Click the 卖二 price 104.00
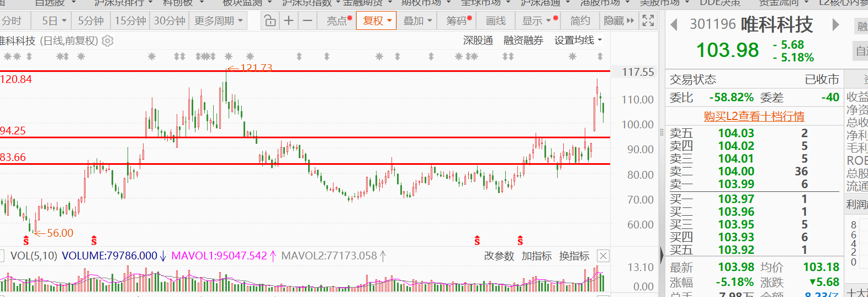This screenshot has height=297, width=868. pos(736,171)
